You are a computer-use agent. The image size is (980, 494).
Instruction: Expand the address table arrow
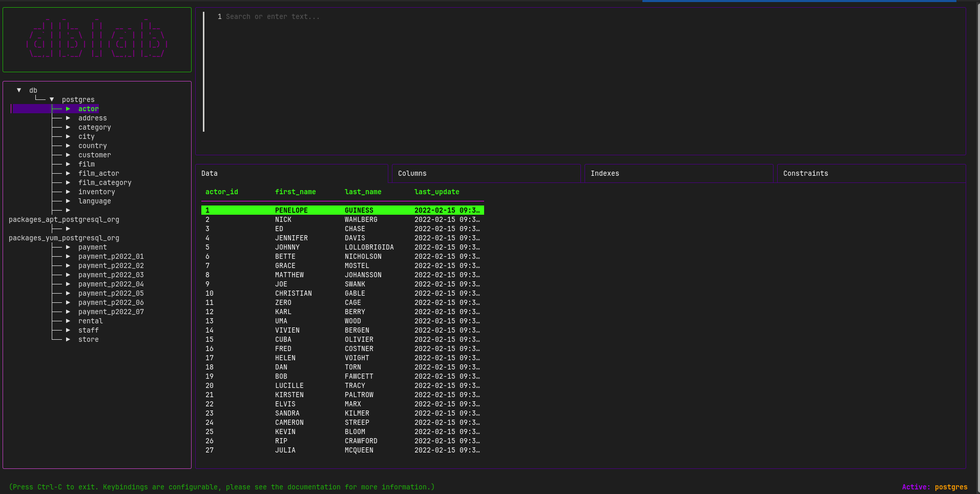[x=68, y=118]
